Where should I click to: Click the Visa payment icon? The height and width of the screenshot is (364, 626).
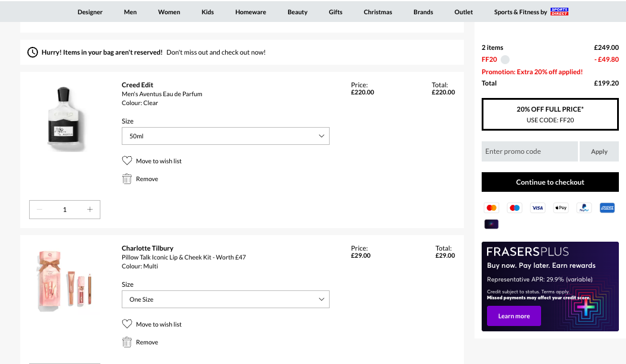coord(538,207)
